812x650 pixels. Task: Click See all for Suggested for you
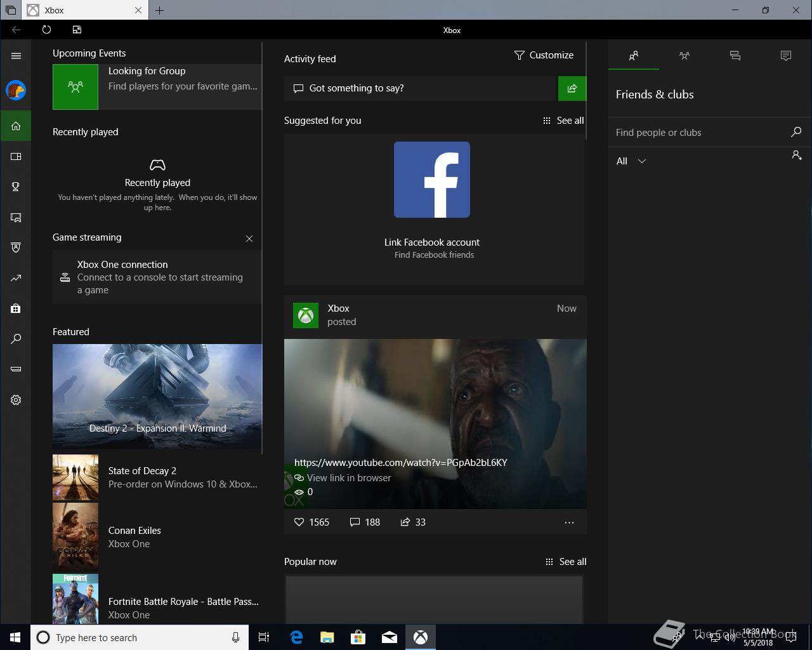(563, 121)
